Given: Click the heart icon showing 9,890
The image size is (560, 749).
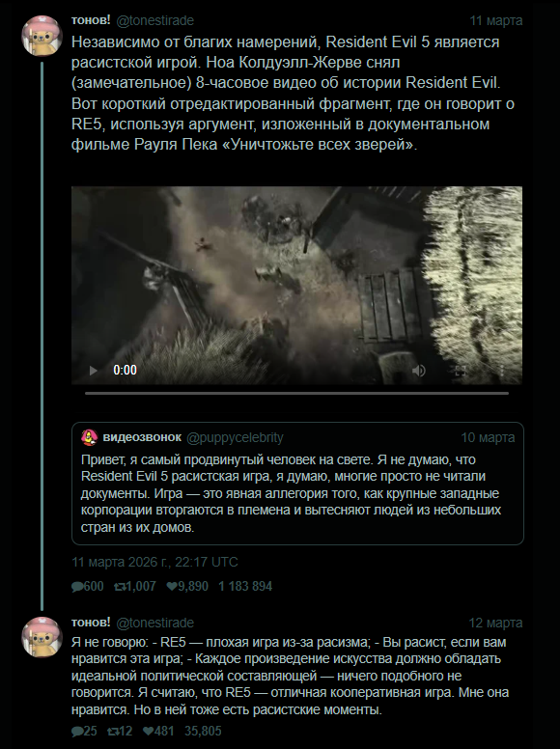Looking at the screenshot, I should point(172,586).
